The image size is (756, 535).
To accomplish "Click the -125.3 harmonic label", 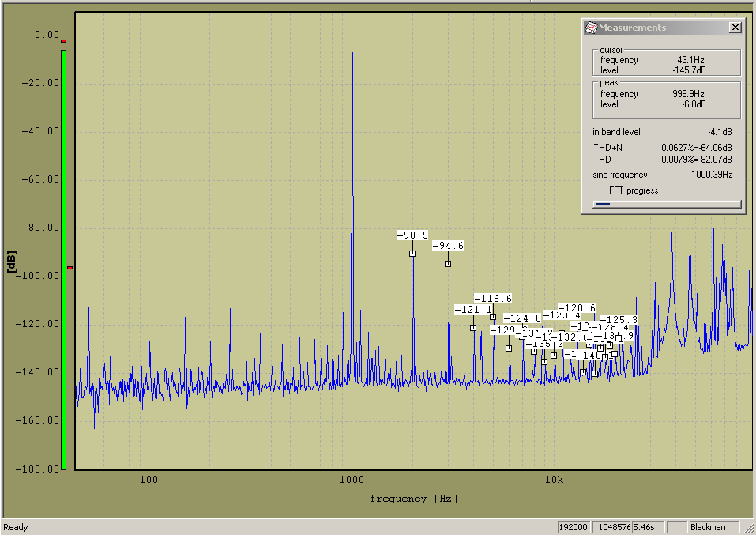I will coord(618,319).
